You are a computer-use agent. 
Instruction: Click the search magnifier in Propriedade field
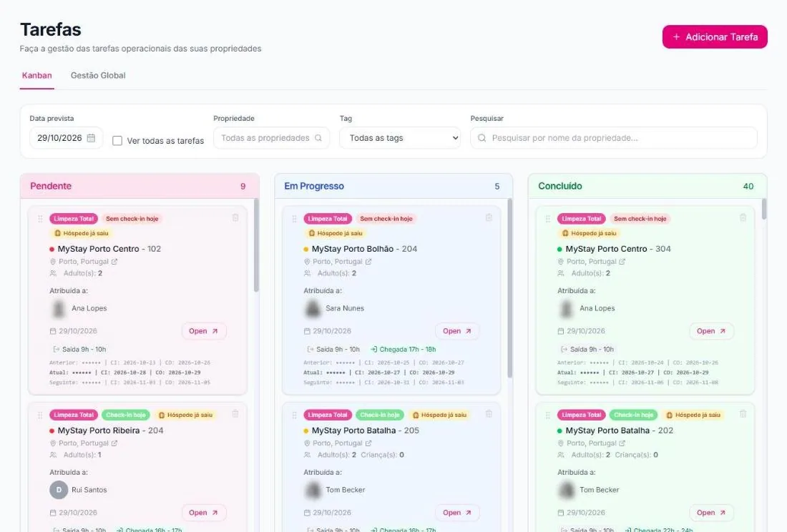[318, 138]
